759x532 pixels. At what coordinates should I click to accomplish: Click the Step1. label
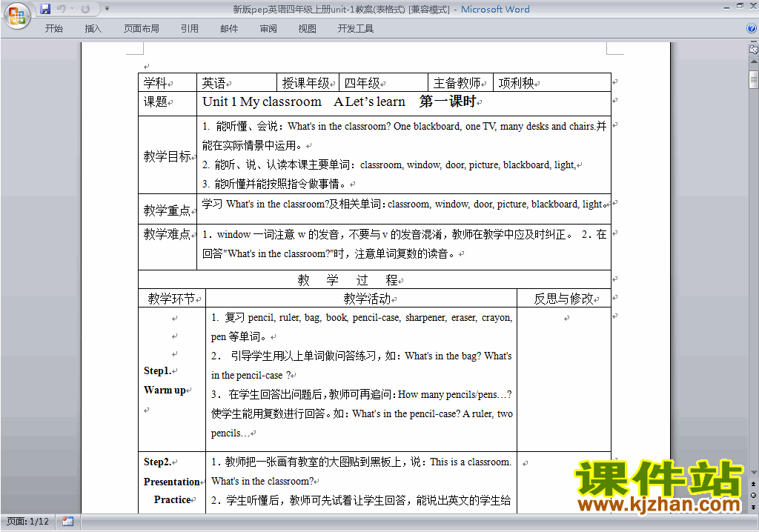click(157, 370)
